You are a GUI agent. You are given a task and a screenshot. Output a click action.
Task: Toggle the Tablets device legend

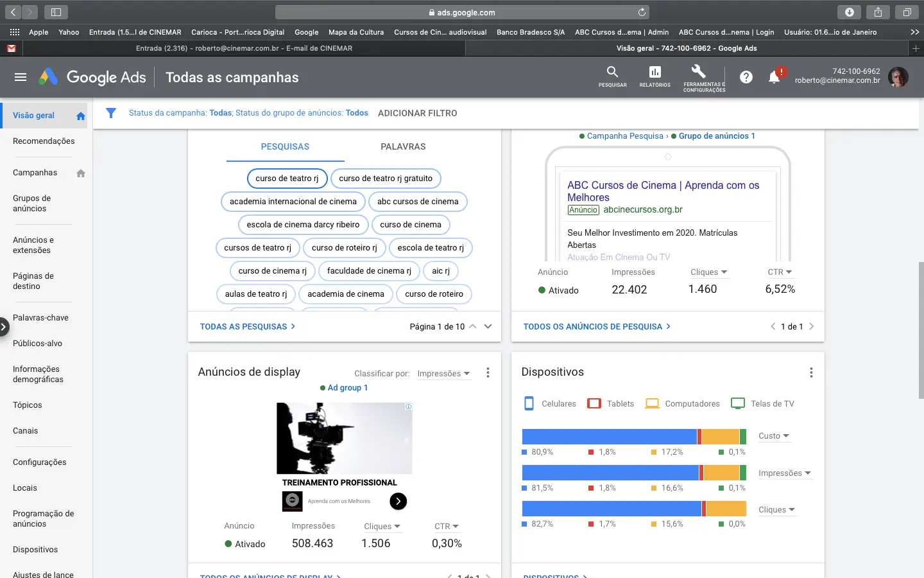tap(611, 404)
